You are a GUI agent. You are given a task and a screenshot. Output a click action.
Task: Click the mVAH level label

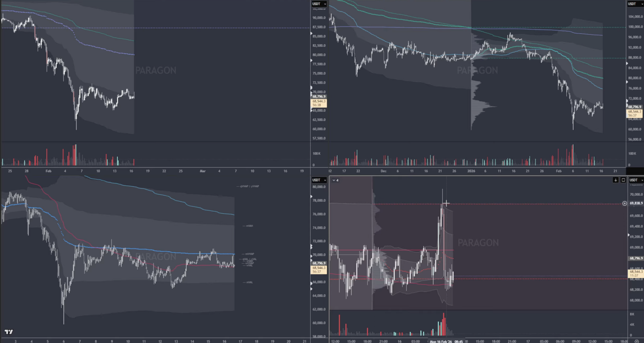point(249,226)
